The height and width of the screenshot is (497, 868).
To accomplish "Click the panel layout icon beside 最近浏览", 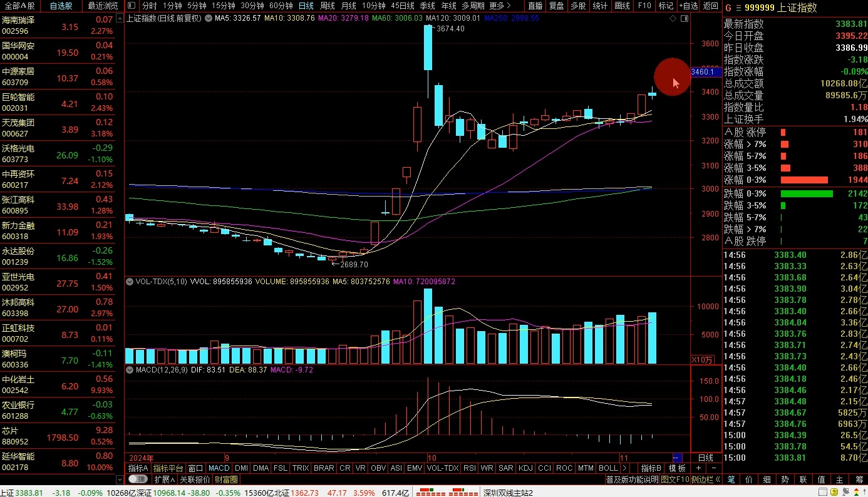I will tap(132, 6).
